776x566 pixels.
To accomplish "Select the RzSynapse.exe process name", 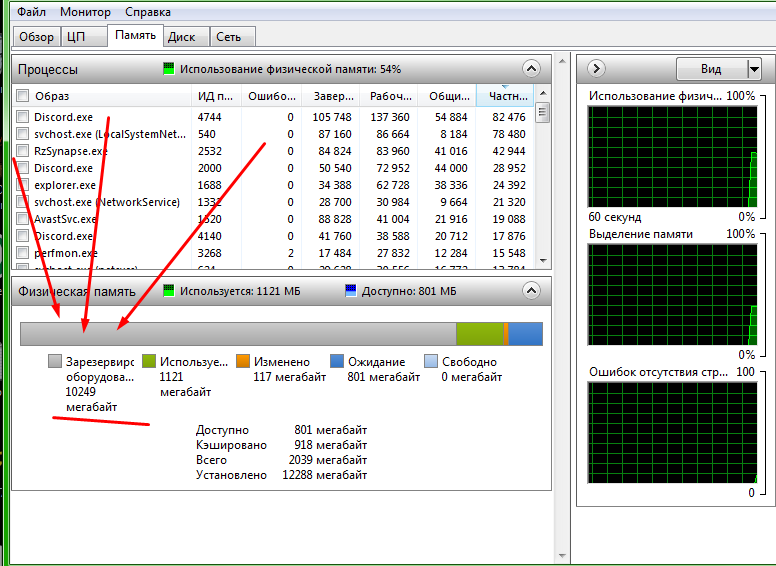I will coord(70,151).
